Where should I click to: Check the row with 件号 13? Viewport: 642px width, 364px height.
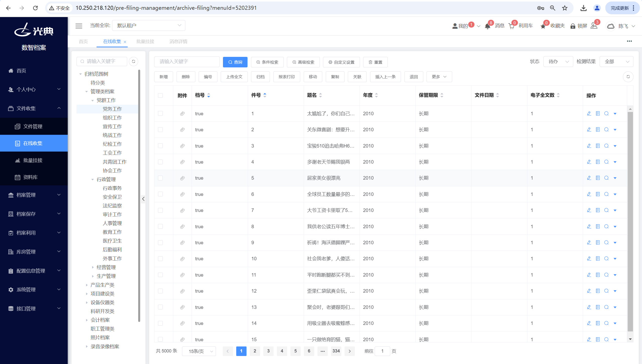pos(160,307)
